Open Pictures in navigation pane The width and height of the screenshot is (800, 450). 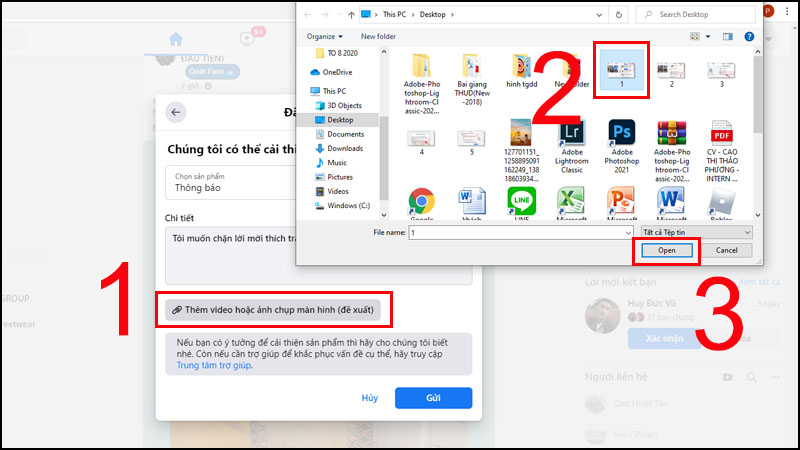coord(334,177)
